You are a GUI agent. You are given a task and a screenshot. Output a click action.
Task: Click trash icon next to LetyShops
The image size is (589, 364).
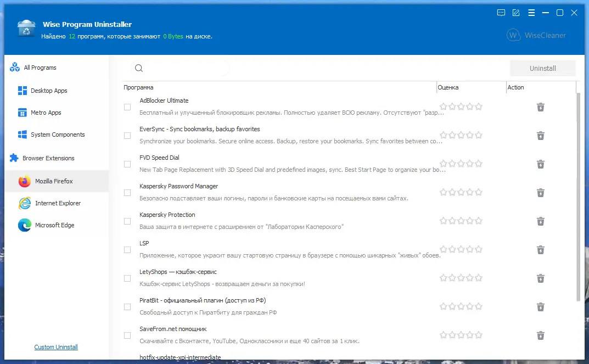[x=540, y=278]
